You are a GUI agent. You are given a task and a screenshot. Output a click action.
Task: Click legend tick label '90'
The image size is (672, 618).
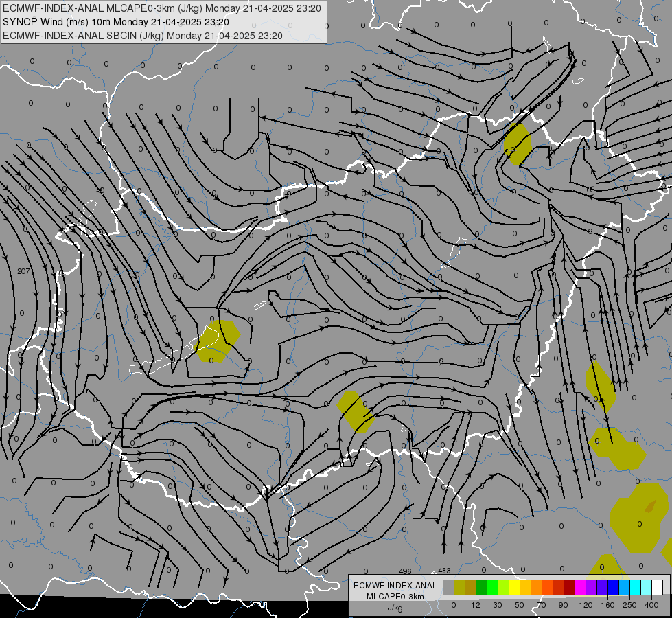(x=563, y=605)
